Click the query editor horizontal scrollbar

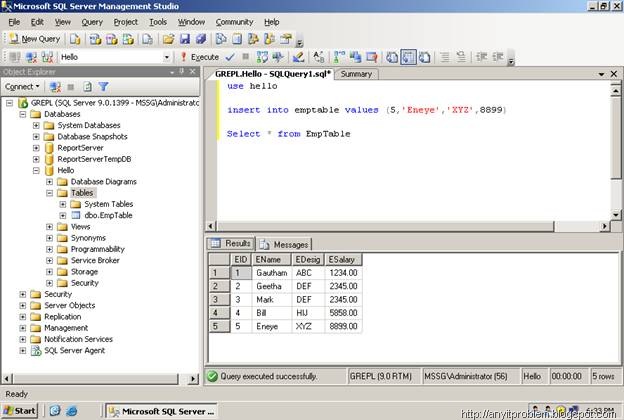(384, 226)
